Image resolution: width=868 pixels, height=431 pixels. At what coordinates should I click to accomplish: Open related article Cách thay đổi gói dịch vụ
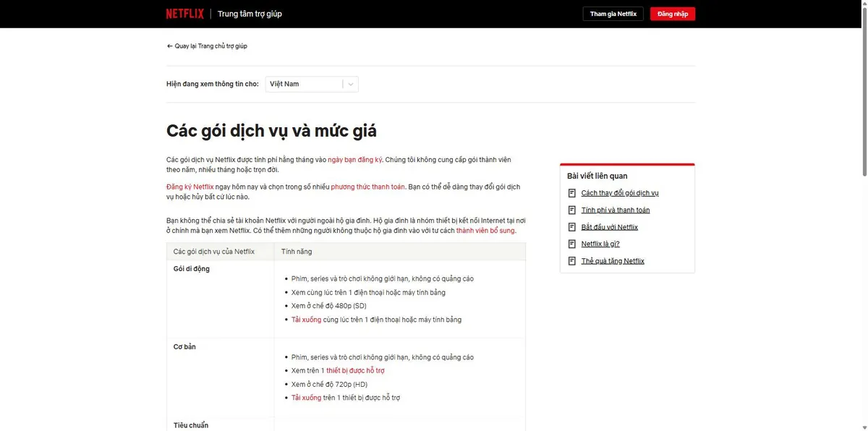(620, 193)
